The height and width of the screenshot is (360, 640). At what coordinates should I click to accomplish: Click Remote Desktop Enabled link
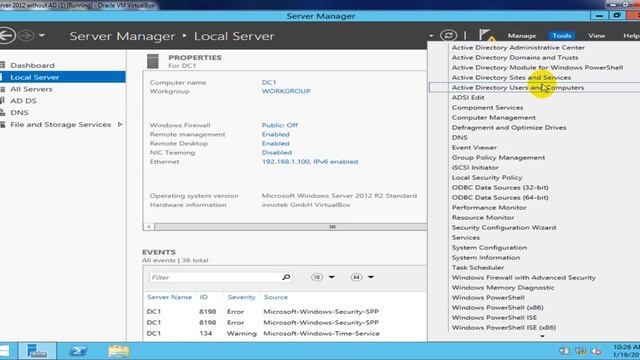tap(276, 143)
